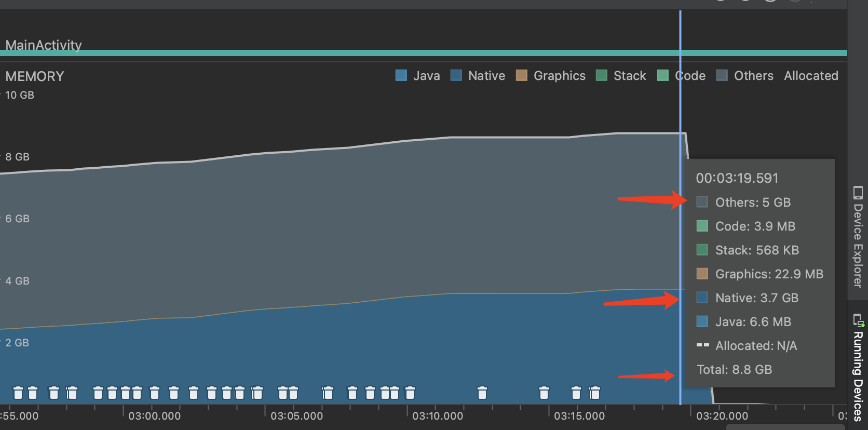Click the Stack swatch inside the tooltip

point(702,249)
